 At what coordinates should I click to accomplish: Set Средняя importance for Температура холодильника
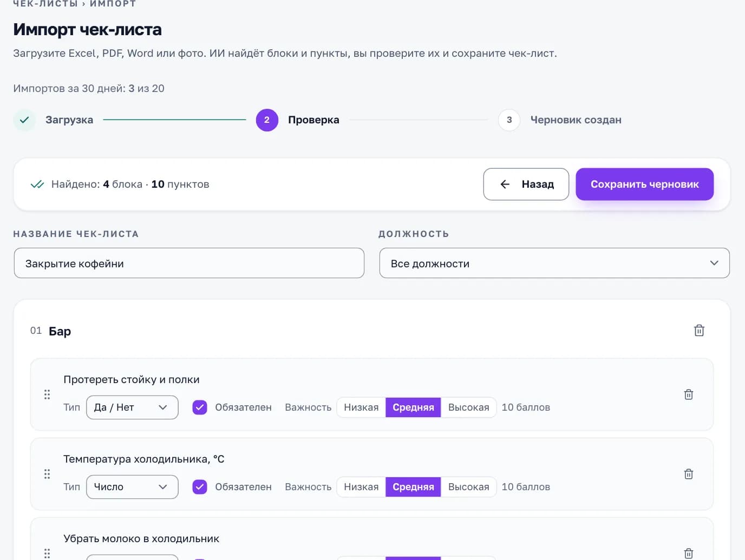point(413,487)
